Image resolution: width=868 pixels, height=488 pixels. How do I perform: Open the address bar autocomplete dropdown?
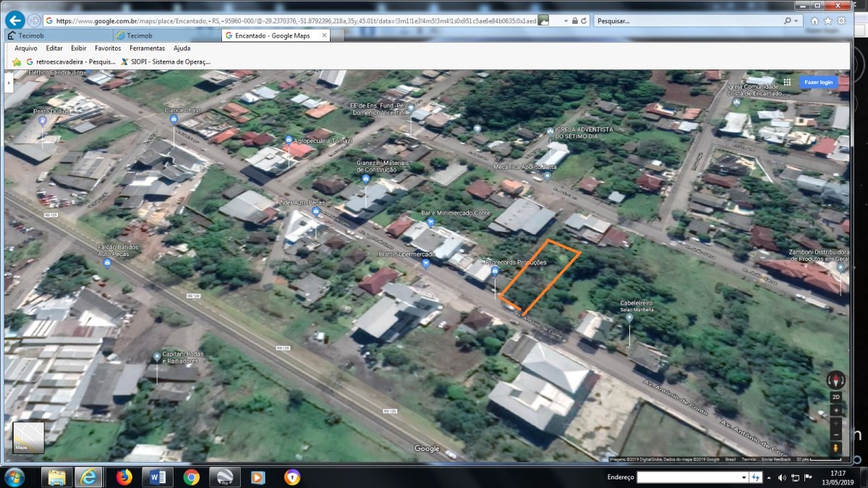click(x=566, y=21)
